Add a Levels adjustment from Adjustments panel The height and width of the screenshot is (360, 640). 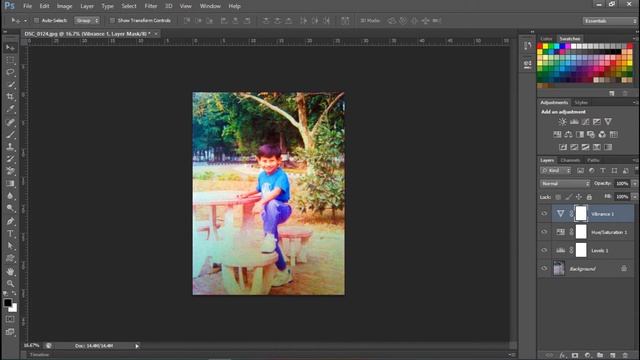click(x=574, y=122)
